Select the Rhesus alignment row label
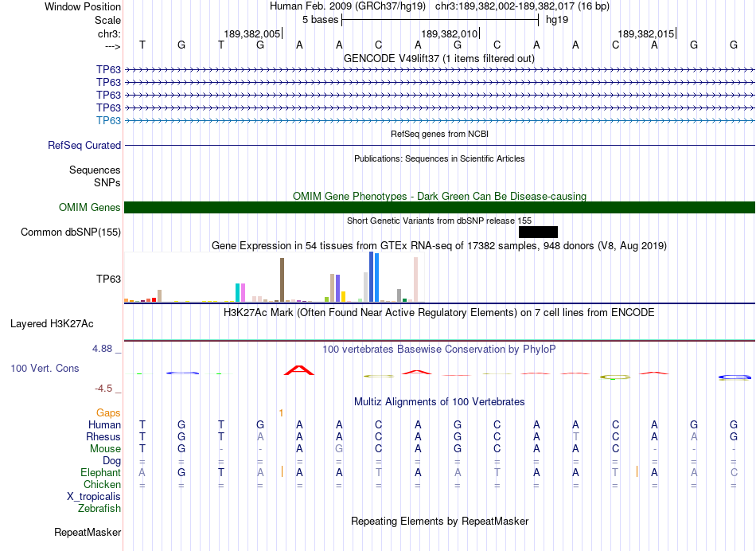 [103, 436]
